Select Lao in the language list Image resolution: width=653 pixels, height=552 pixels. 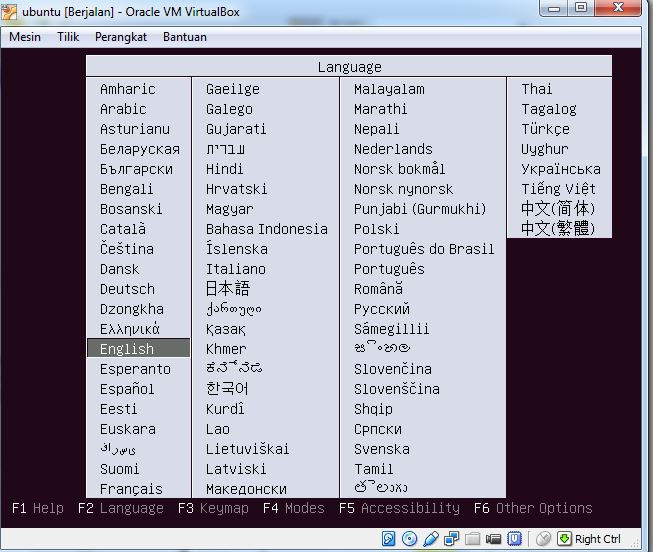pos(218,429)
